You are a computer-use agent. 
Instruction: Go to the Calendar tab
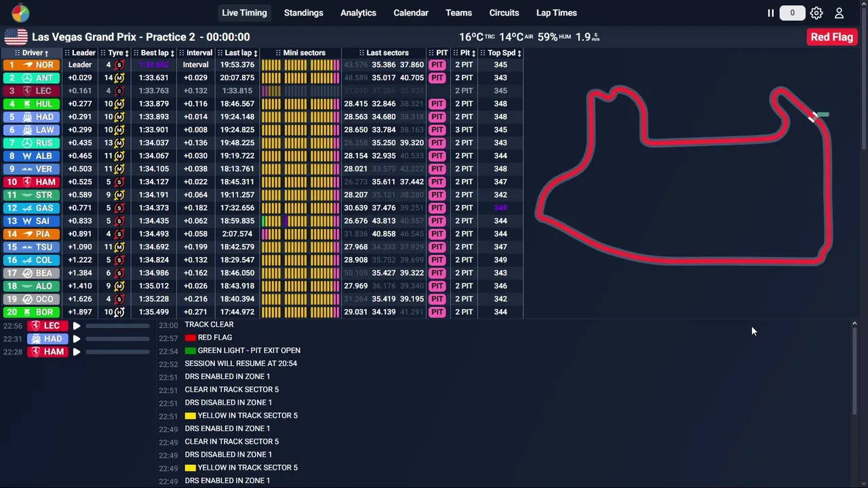click(411, 13)
